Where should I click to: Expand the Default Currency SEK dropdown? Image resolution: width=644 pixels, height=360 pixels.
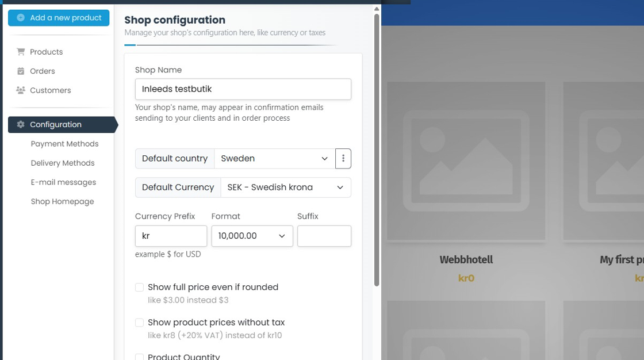[285, 187]
